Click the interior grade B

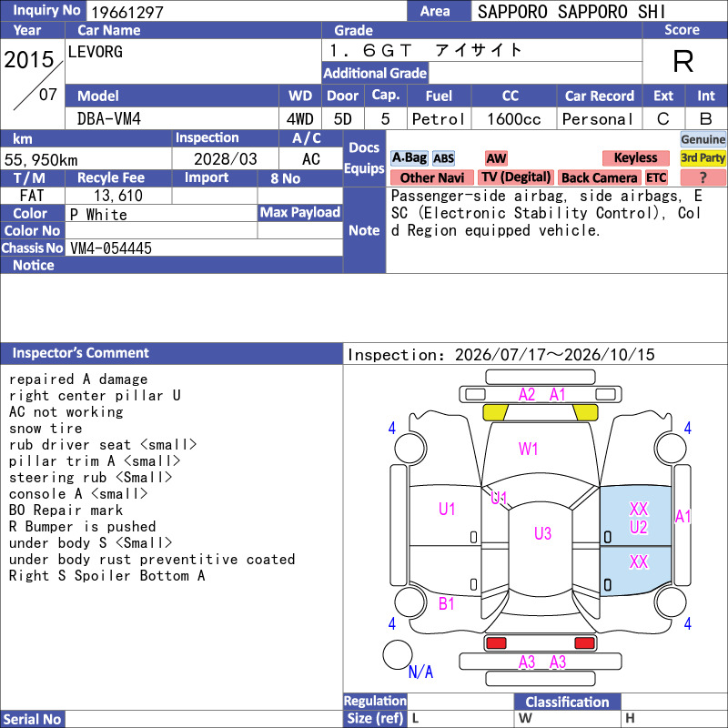[x=706, y=119]
